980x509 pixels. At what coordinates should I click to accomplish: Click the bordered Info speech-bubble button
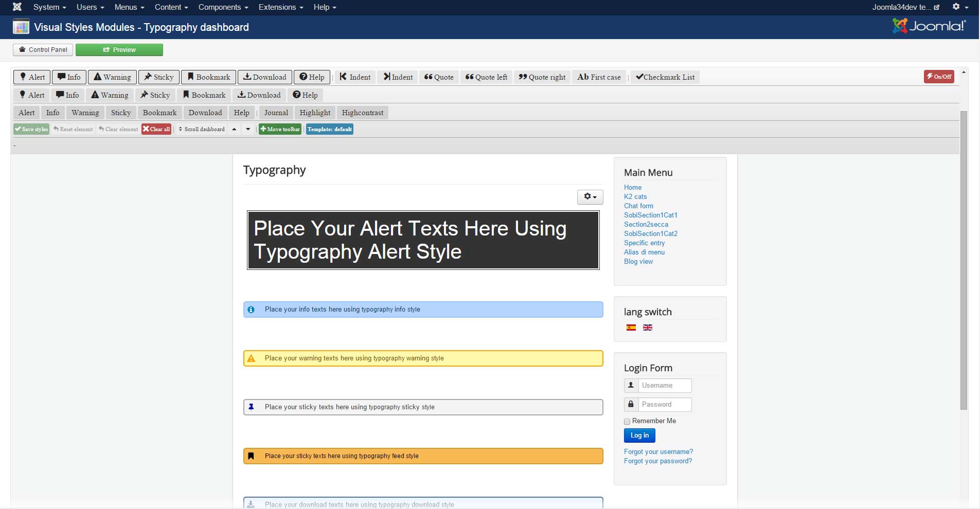point(69,77)
